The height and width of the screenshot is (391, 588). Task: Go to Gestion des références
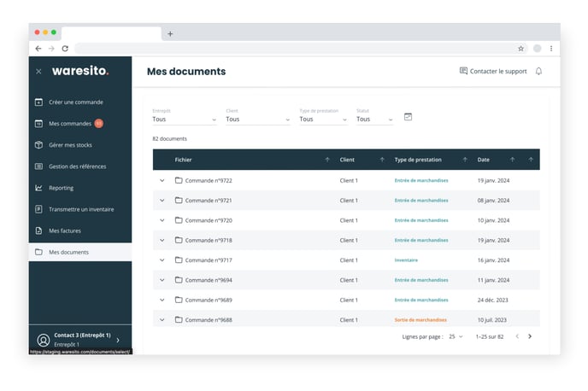point(77,166)
